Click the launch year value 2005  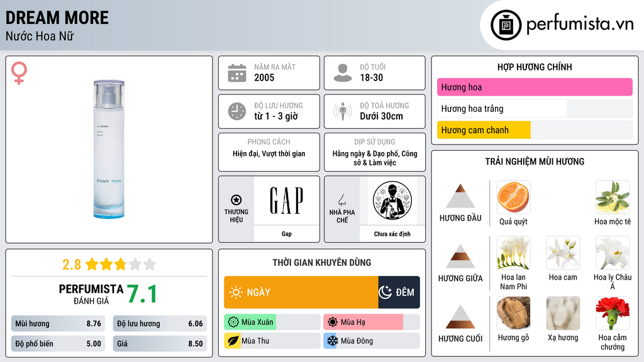pyautogui.click(x=264, y=77)
